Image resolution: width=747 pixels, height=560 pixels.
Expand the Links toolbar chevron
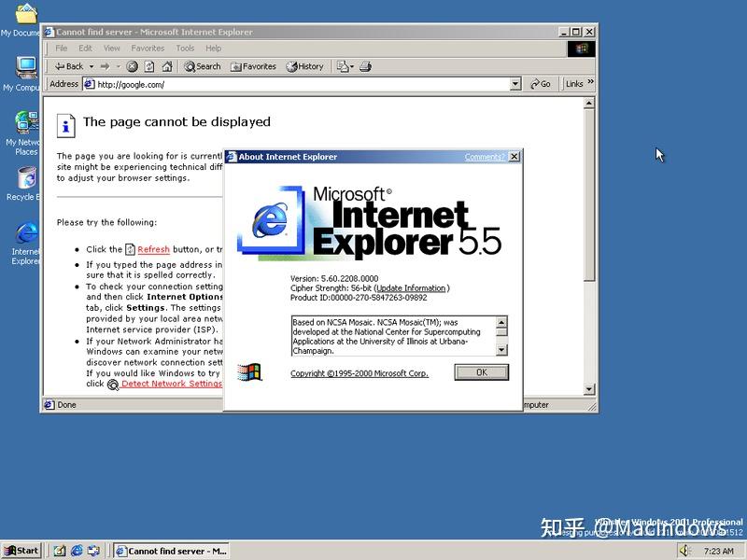pos(592,83)
